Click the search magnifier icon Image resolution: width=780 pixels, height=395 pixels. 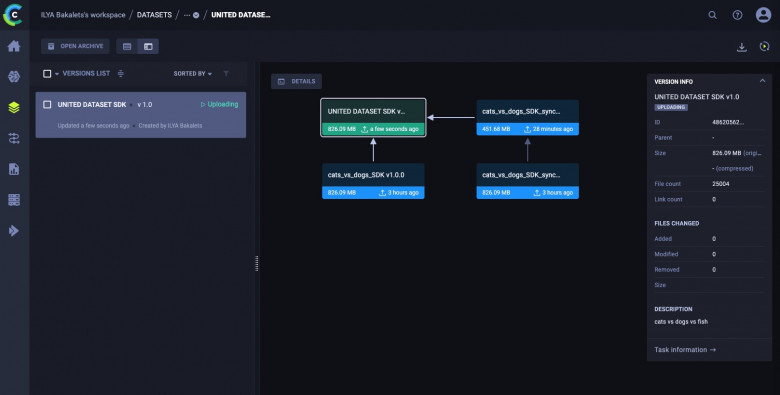coord(712,15)
